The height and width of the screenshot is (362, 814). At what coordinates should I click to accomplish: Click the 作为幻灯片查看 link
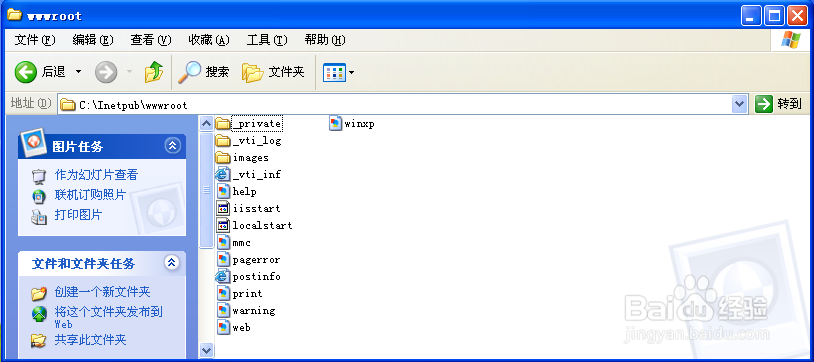pyautogui.click(x=97, y=175)
